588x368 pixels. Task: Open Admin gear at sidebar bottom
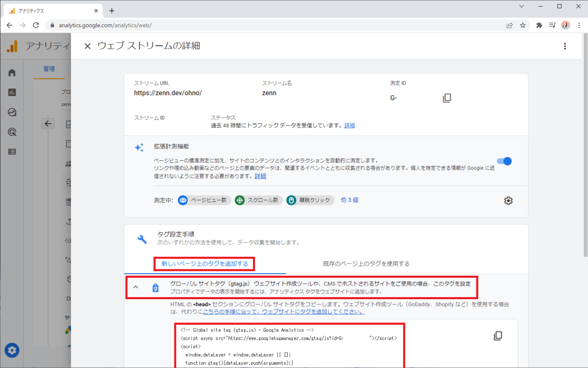tap(12, 350)
